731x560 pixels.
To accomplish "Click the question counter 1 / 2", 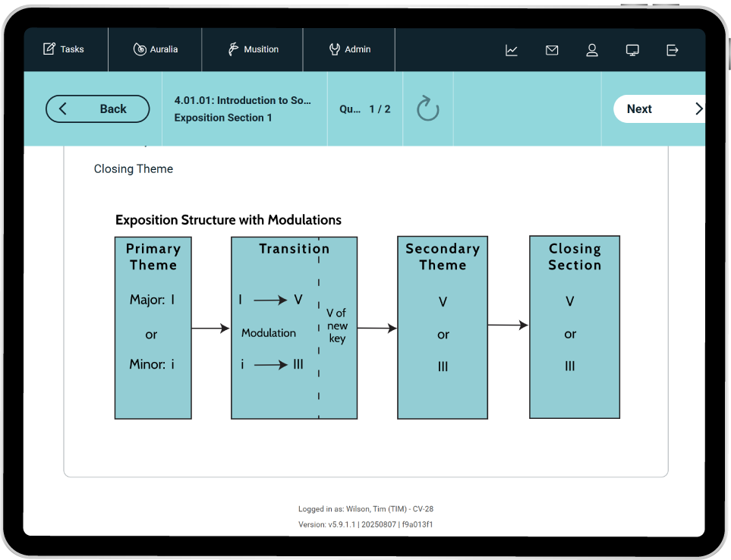I will pos(379,109).
